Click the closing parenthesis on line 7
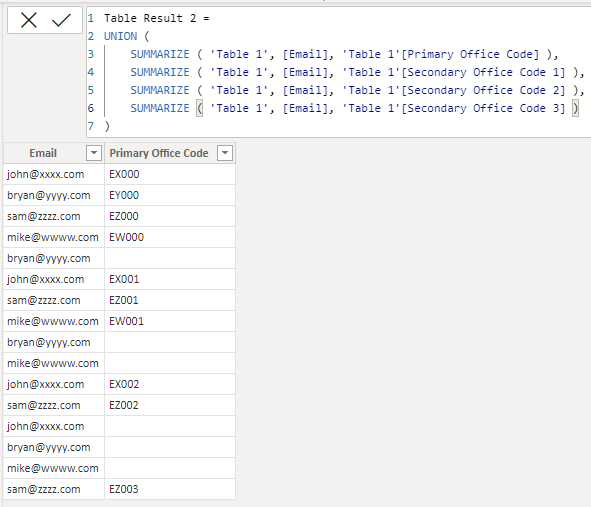 [x=107, y=126]
